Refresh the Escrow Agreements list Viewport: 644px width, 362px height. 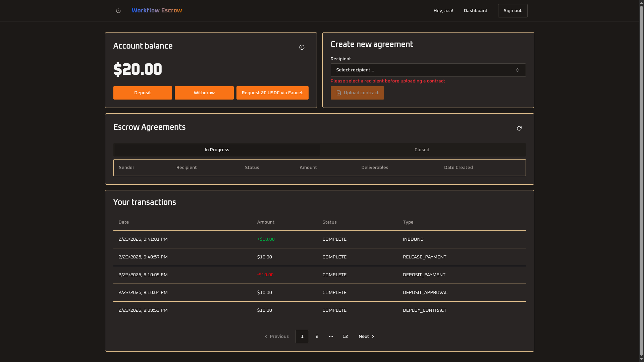click(x=519, y=128)
